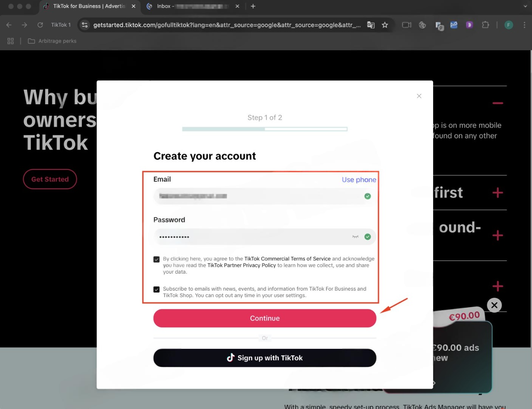Screen dimensions: 532x409
Task: Click the translate page icon in address bar
Action: (371, 25)
